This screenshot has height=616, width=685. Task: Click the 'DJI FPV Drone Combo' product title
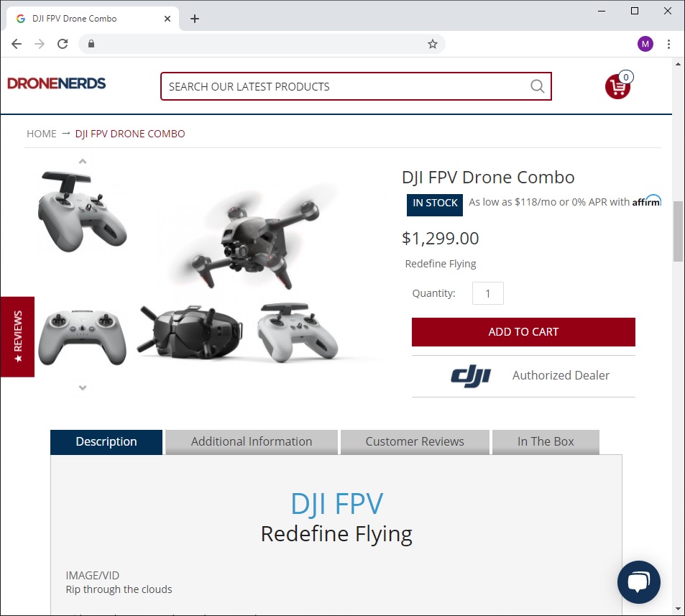[x=488, y=178]
